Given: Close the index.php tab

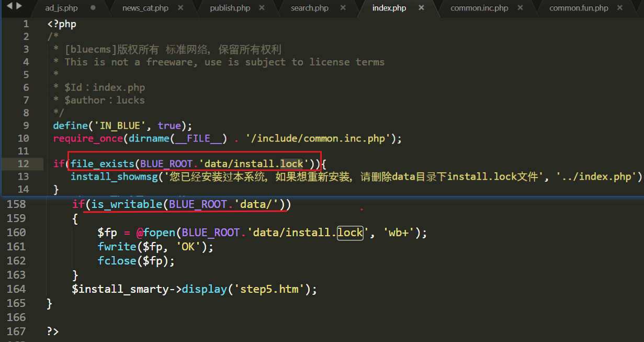Looking at the screenshot, I should [x=421, y=8].
